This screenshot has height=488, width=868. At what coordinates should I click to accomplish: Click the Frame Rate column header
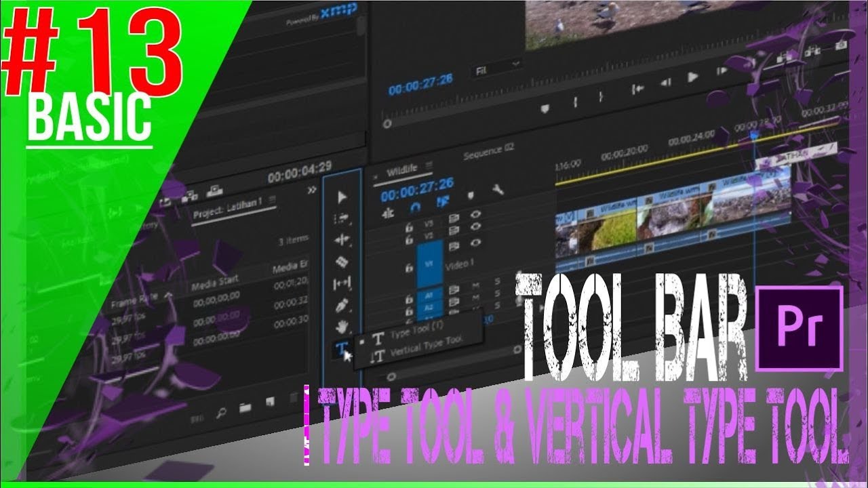point(134,300)
